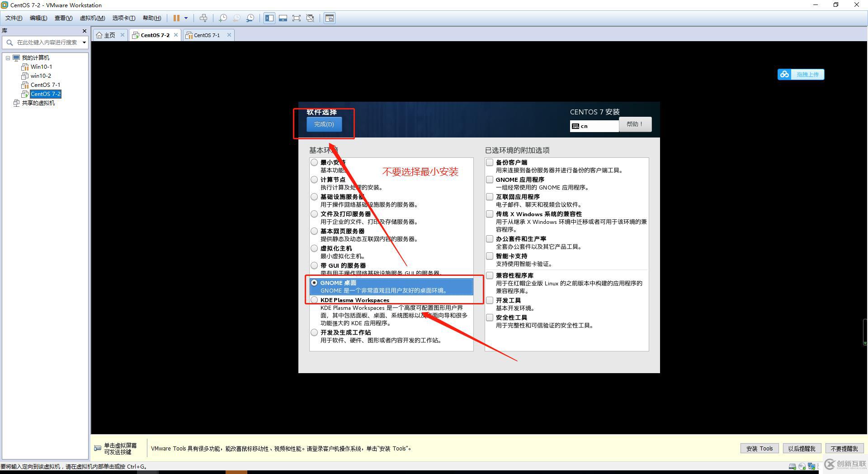Check the 开发工具 checkbox
This screenshot has width=868, height=474.
(490, 300)
